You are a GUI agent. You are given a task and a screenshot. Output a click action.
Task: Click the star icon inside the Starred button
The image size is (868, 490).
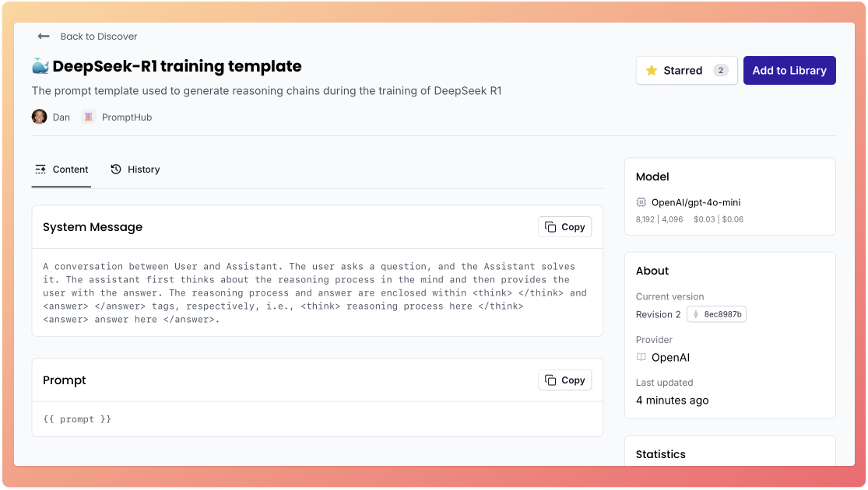click(652, 70)
